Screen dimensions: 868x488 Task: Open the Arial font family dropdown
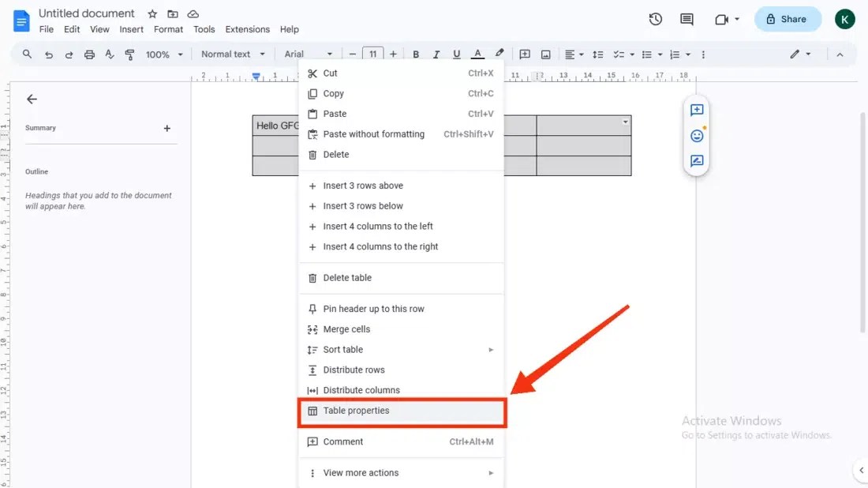(308, 54)
